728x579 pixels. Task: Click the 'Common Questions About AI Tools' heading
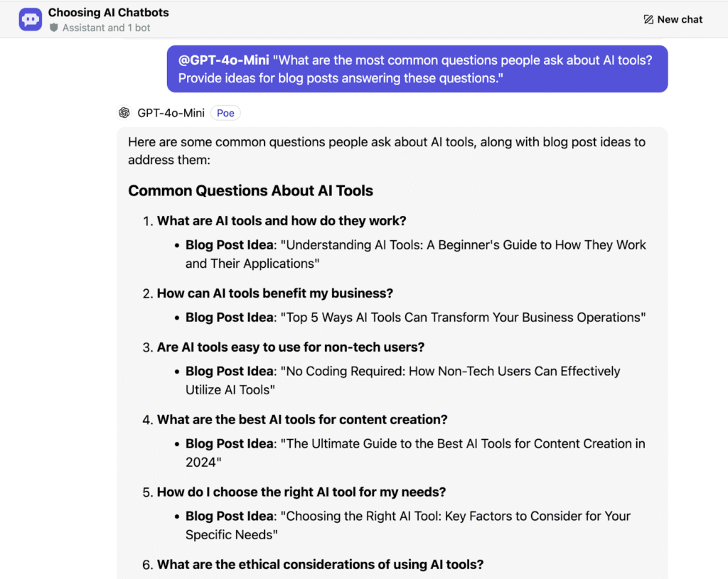[x=251, y=190]
